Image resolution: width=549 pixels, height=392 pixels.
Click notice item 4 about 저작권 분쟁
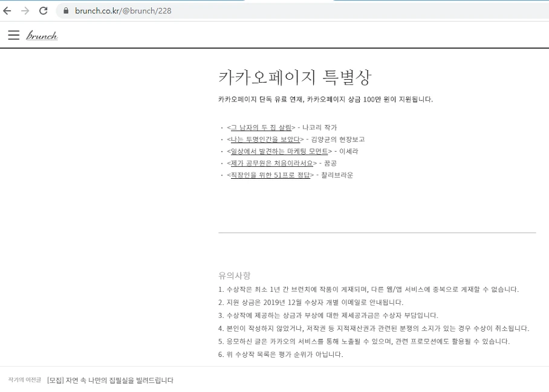374,328
